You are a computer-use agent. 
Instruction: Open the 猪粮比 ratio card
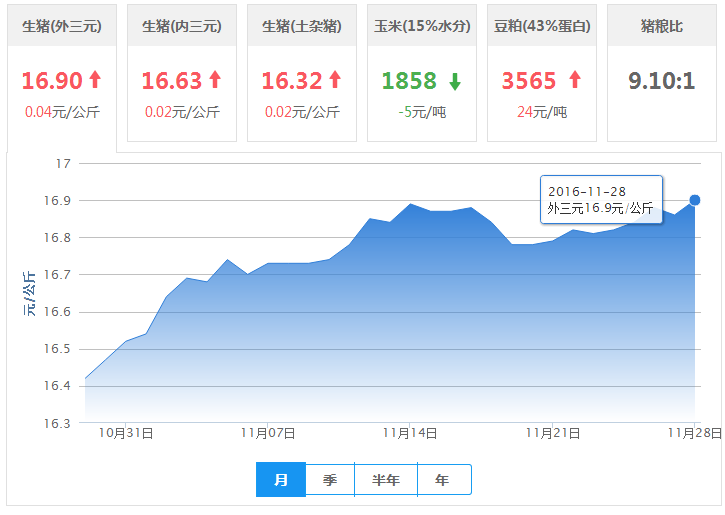pyautogui.click(x=662, y=73)
